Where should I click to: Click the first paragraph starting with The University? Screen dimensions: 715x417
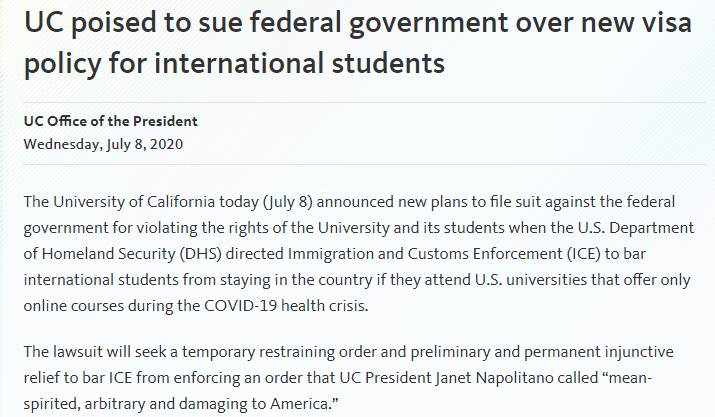click(359, 254)
